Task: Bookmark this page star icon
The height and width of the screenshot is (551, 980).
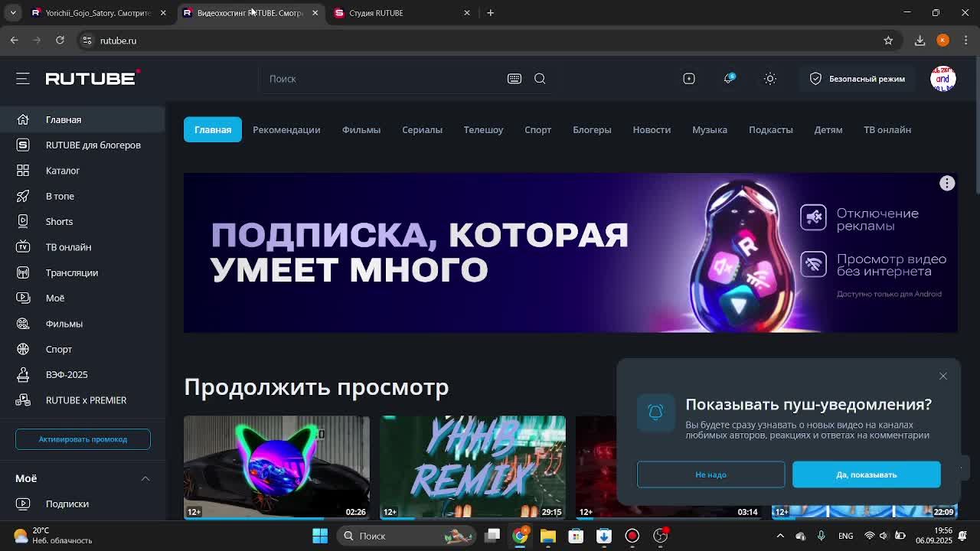Action: point(888,41)
